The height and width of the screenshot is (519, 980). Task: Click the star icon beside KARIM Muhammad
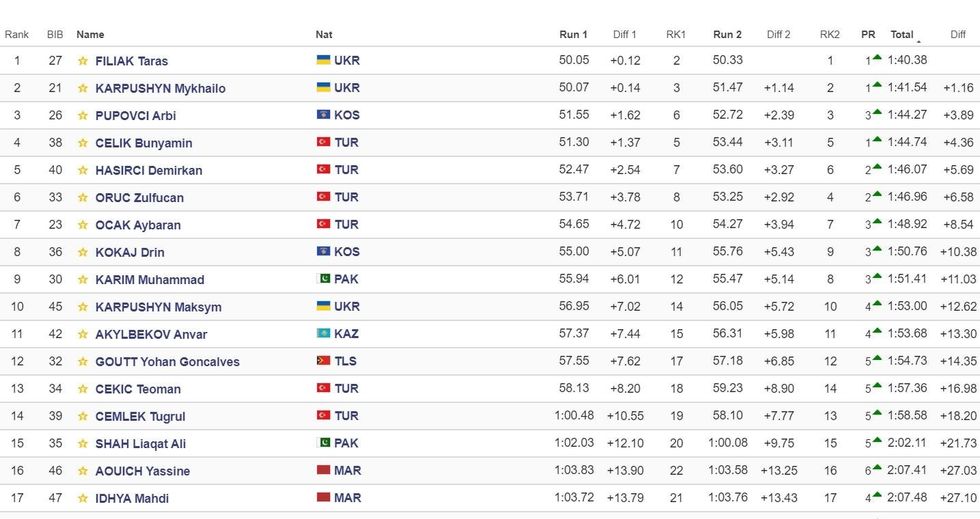[83, 280]
